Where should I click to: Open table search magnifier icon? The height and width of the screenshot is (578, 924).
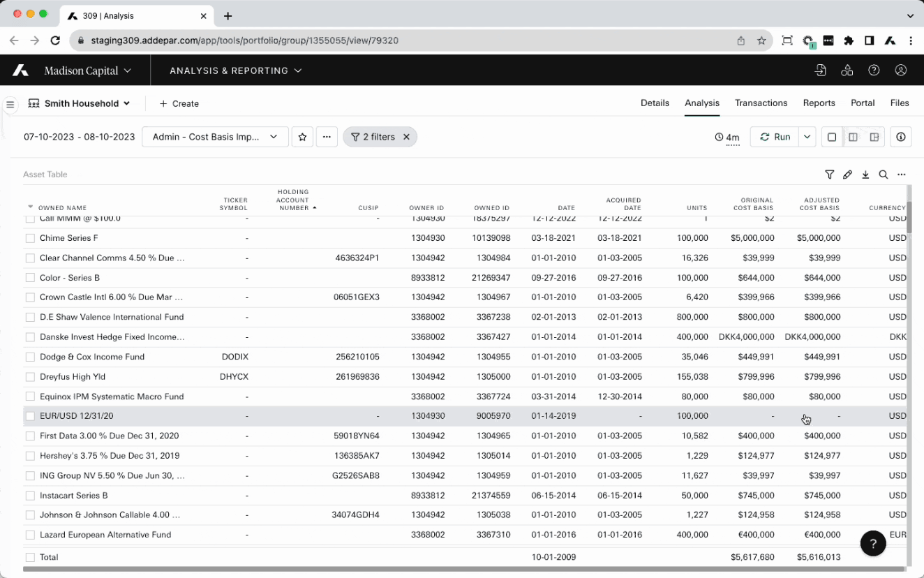[884, 175]
